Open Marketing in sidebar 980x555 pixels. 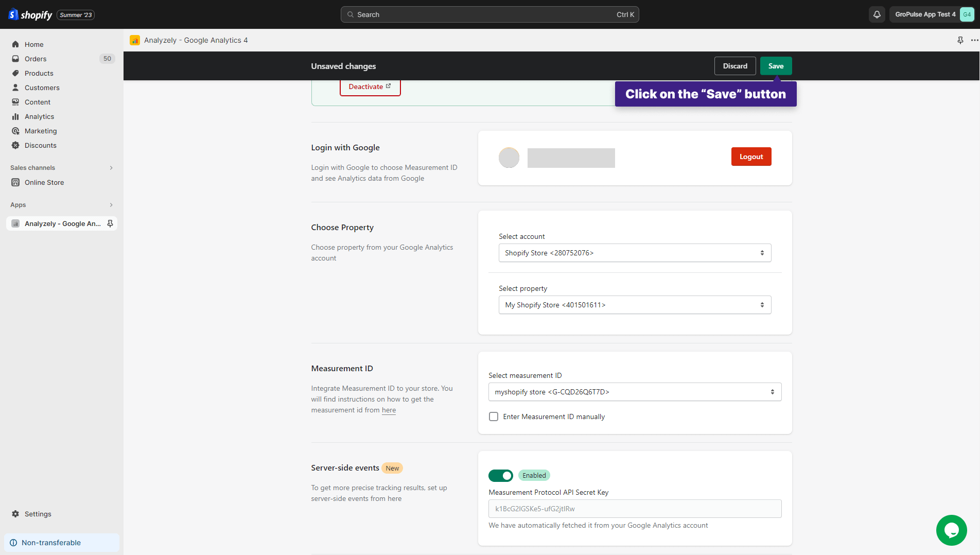41,131
